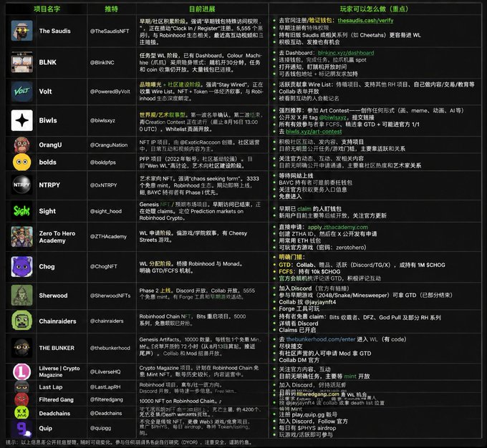Click @TheSaudisNFT handle
487x448 pixels.
tap(110, 31)
